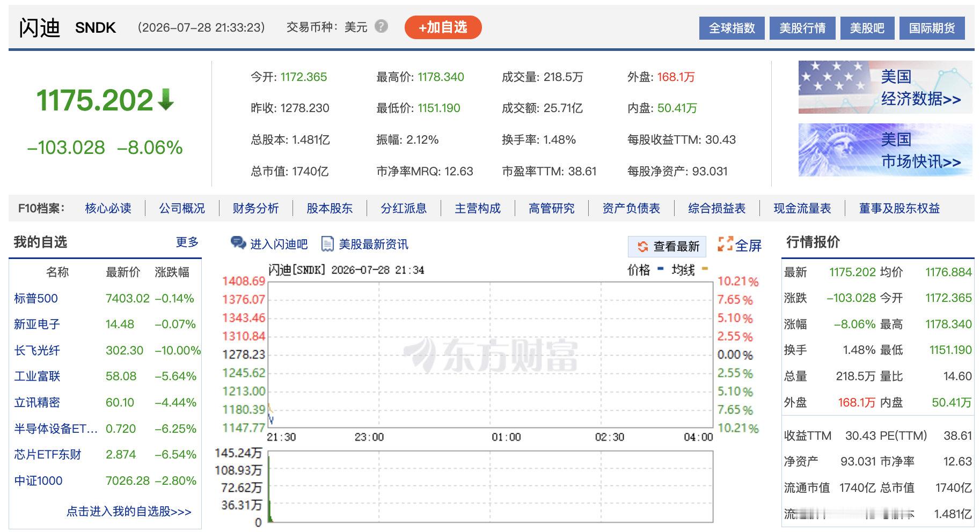The width and height of the screenshot is (980, 532).
Task: Open 长飞光纤 in watchlist
Action: tap(37, 350)
